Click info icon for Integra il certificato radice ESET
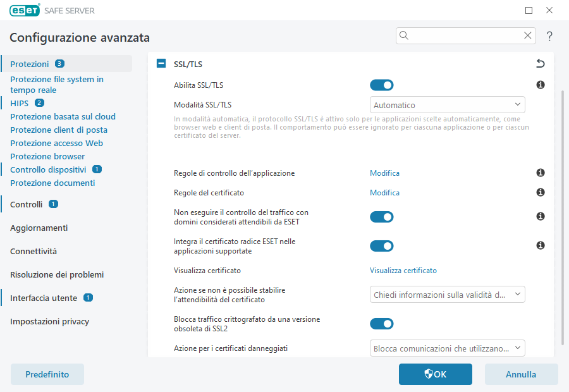Viewport: 569px width, 392px height. pos(540,245)
